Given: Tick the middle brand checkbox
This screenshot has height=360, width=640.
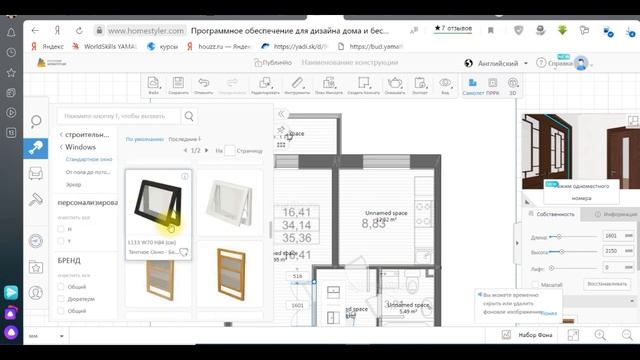Looking at the screenshot, I should (x=61, y=299).
